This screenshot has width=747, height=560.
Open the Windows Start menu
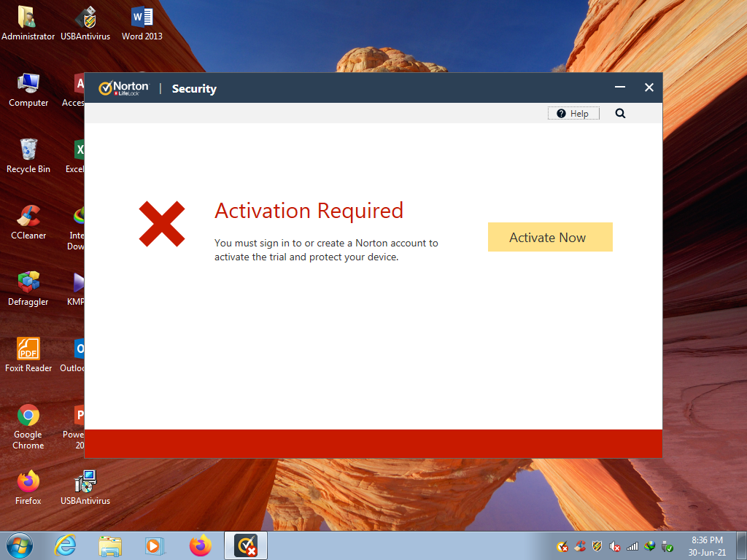(x=20, y=545)
